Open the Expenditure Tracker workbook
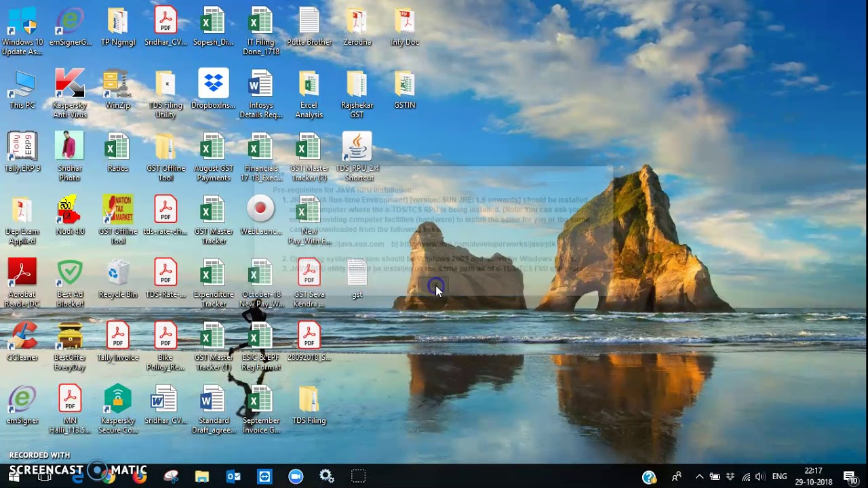This screenshot has height=488, width=868. point(213,283)
